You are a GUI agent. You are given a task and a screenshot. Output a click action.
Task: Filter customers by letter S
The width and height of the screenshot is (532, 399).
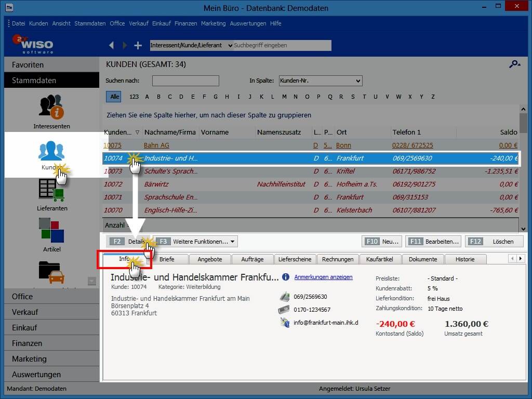tap(353, 97)
